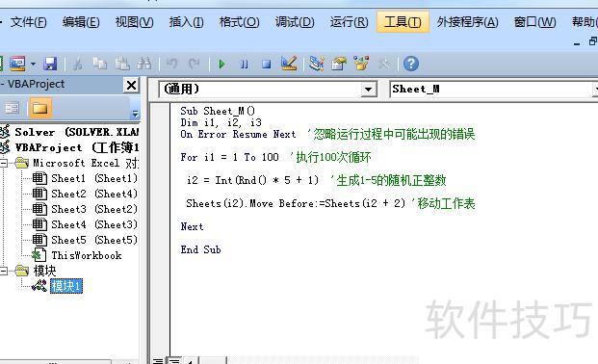Viewport: 598px width, 364px height.
Task: Expand the project pane toolbar options chevron
Action: pos(135,114)
